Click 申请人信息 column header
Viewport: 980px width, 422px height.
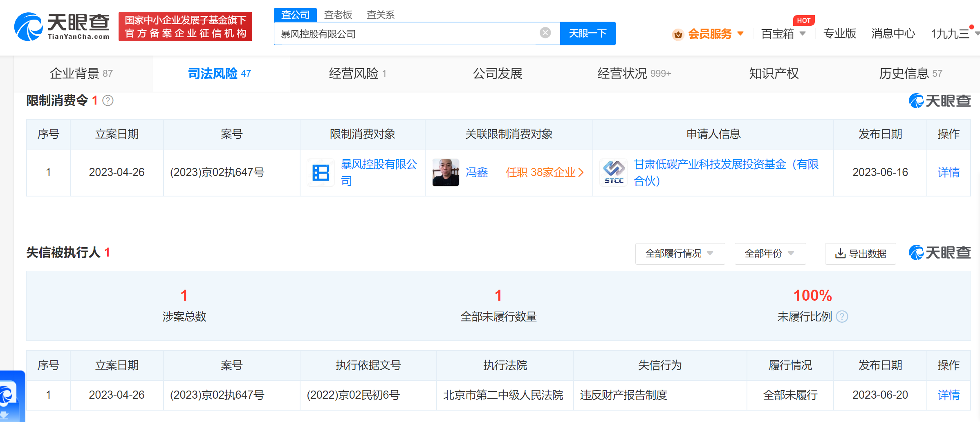pos(713,134)
